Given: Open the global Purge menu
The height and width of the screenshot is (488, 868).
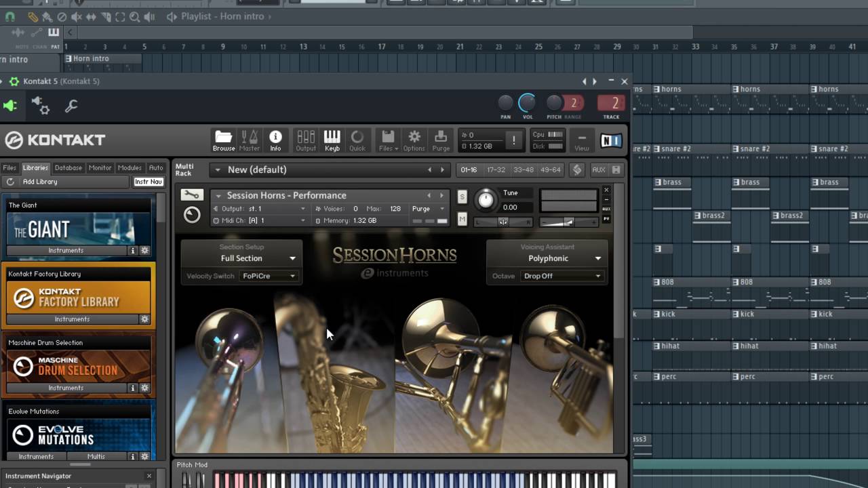Looking at the screenshot, I should [x=441, y=140].
